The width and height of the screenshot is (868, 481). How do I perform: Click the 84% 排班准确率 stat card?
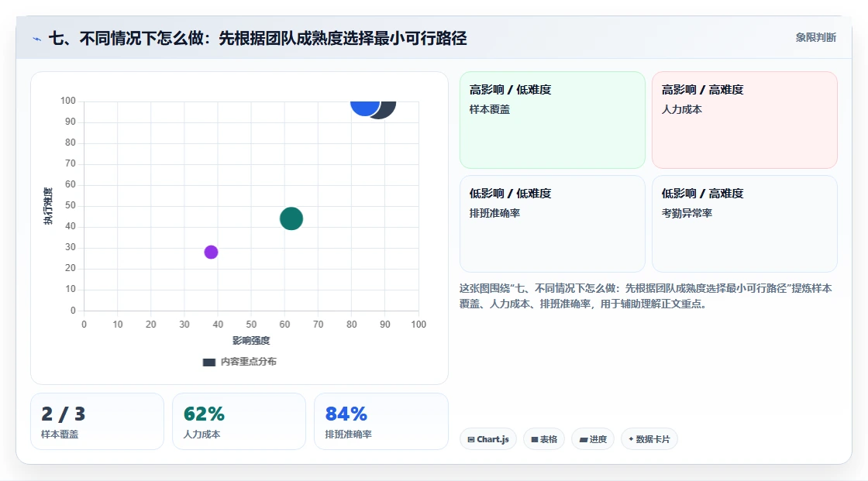point(381,421)
